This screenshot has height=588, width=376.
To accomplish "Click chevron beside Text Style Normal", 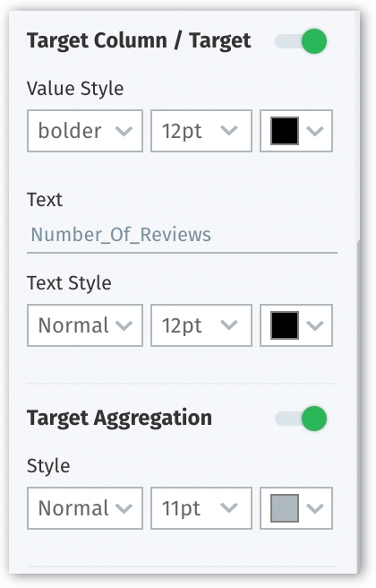I will pyautogui.click(x=124, y=325).
